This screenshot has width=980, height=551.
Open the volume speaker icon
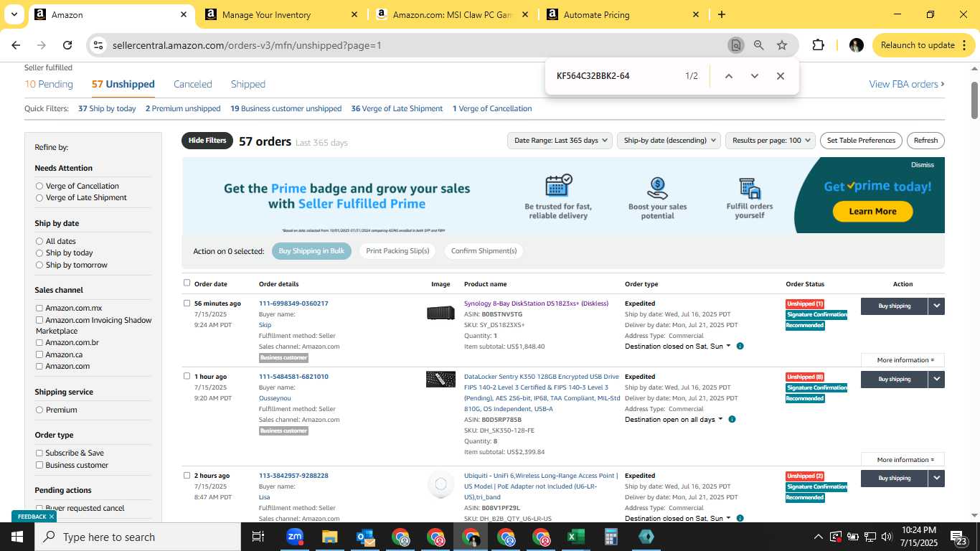(x=887, y=537)
